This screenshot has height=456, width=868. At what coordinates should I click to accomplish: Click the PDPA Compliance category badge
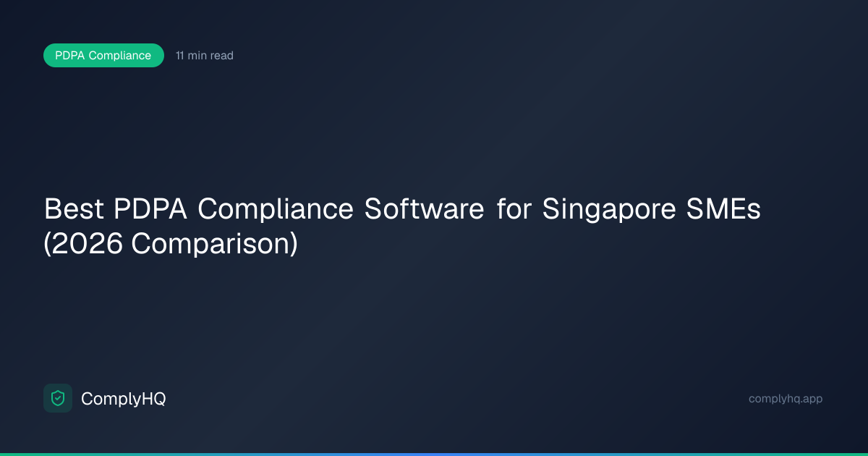pyautogui.click(x=103, y=56)
